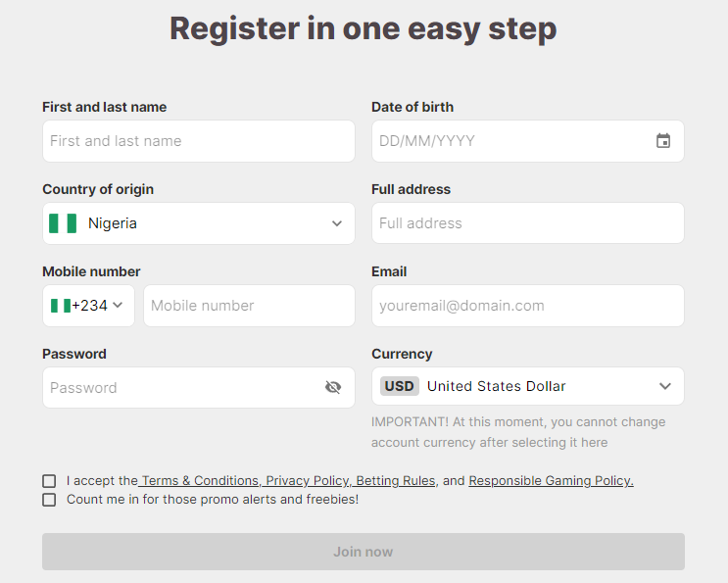This screenshot has width=728, height=583.
Task: Expand the Currency dropdown chevron
Action: [665, 386]
